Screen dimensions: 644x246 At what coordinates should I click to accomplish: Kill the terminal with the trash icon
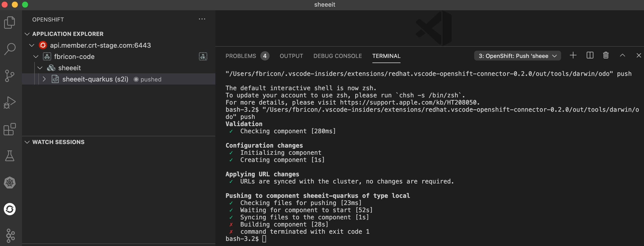[x=606, y=55]
